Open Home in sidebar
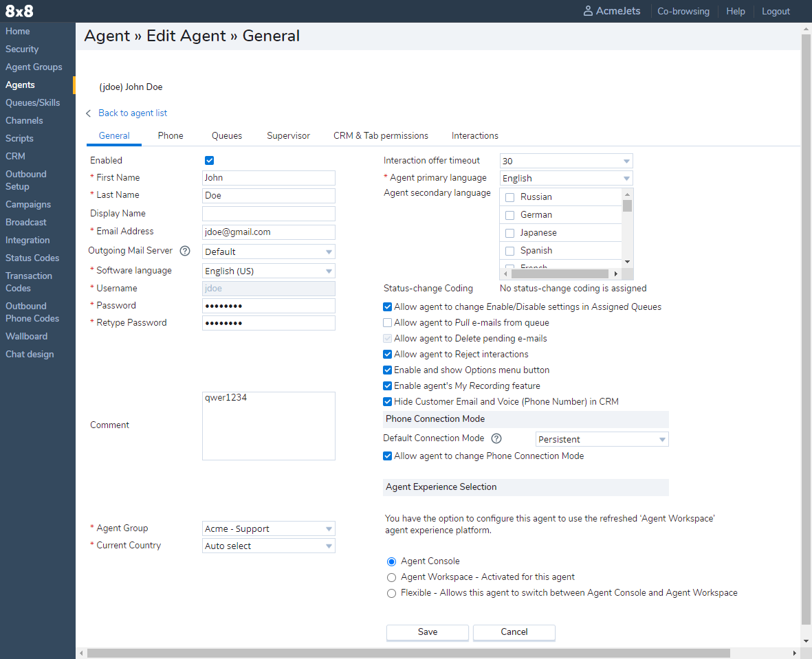Image resolution: width=812 pixels, height=659 pixels. pos(18,31)
